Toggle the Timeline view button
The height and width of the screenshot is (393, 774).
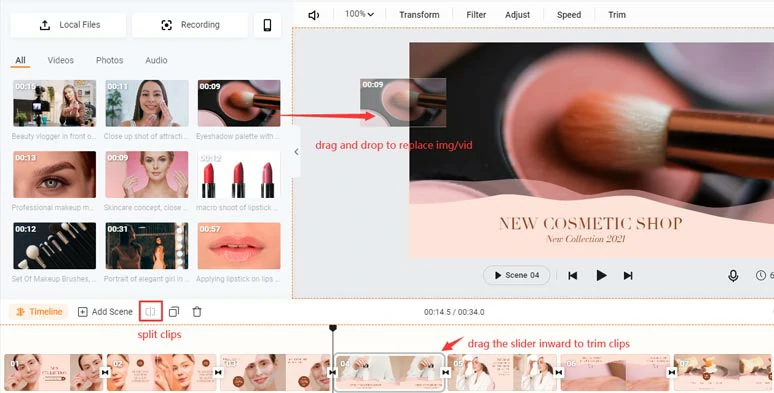[39, 312]
